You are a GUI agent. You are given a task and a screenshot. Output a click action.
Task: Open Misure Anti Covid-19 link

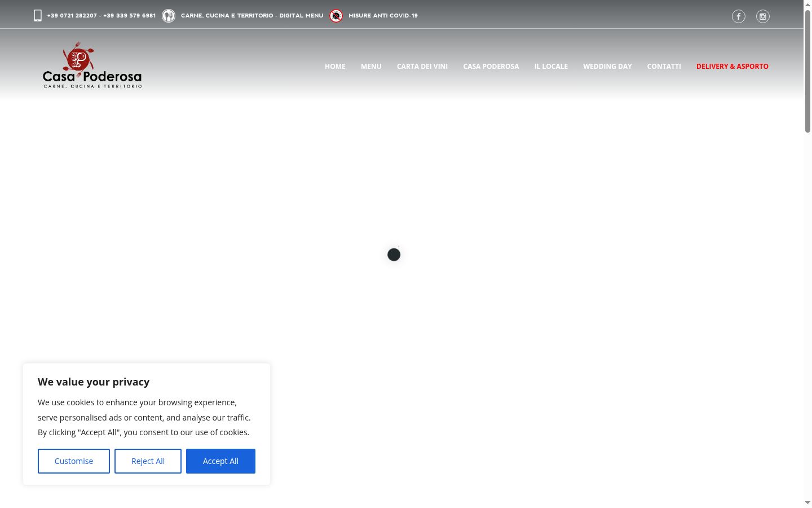point(383,16)
